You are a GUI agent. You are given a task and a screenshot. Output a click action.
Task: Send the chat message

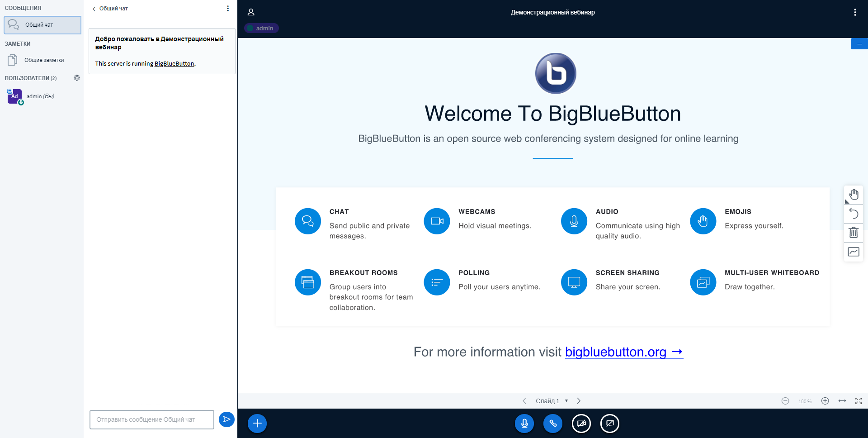point(226,419)
